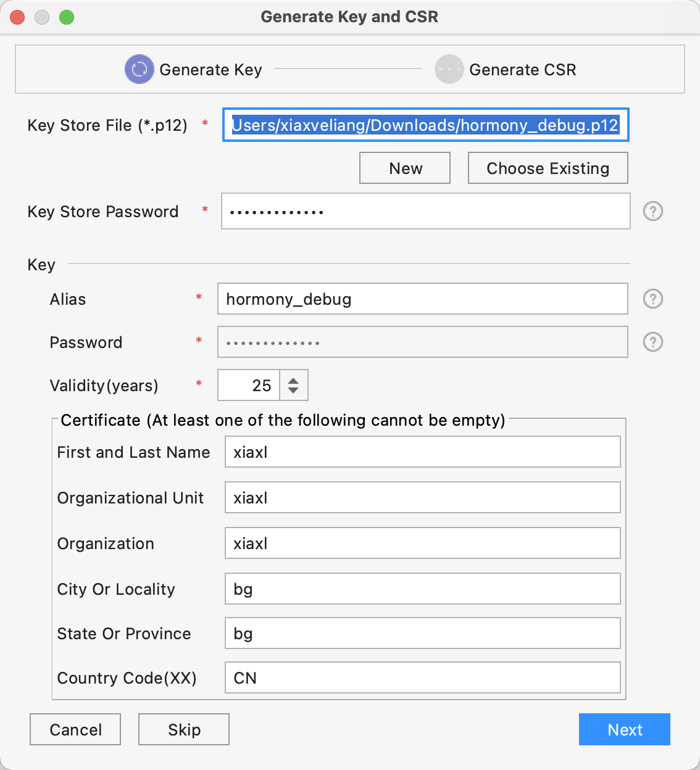Select the Generate Key step label

(210, 70)
